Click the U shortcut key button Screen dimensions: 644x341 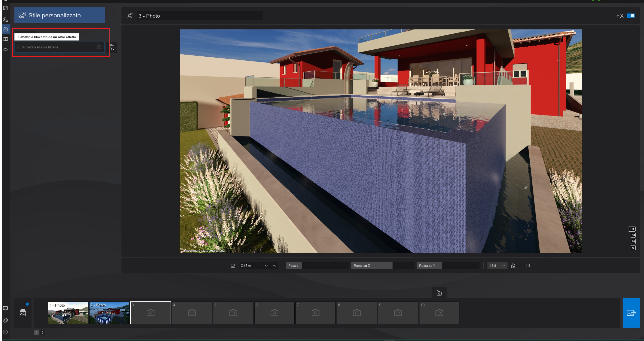[633, 248]
